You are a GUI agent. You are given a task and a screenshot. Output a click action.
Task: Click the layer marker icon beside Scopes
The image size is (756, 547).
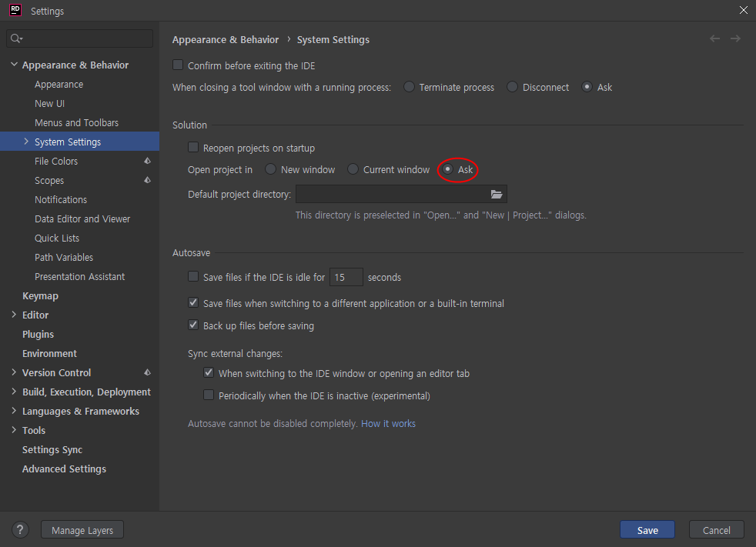(148, 180)
